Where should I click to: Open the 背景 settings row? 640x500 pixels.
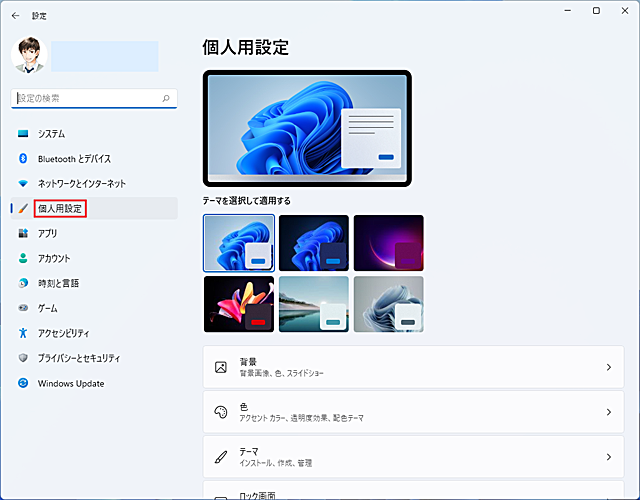pyautogui.click(x=413, y=367)
